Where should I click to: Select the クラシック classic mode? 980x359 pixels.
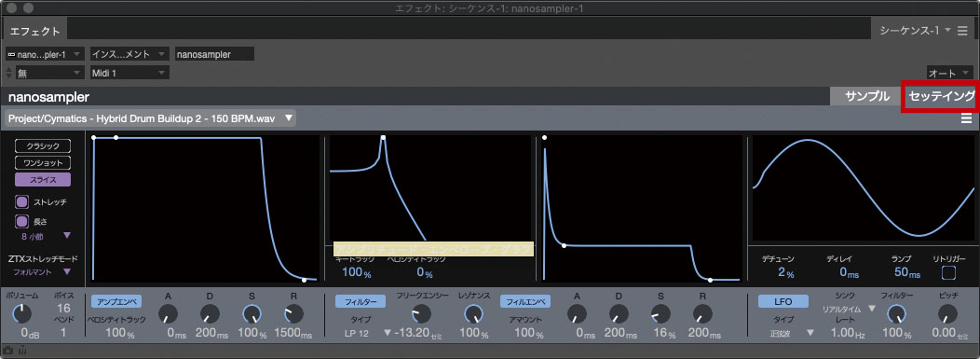click(43, 145)
